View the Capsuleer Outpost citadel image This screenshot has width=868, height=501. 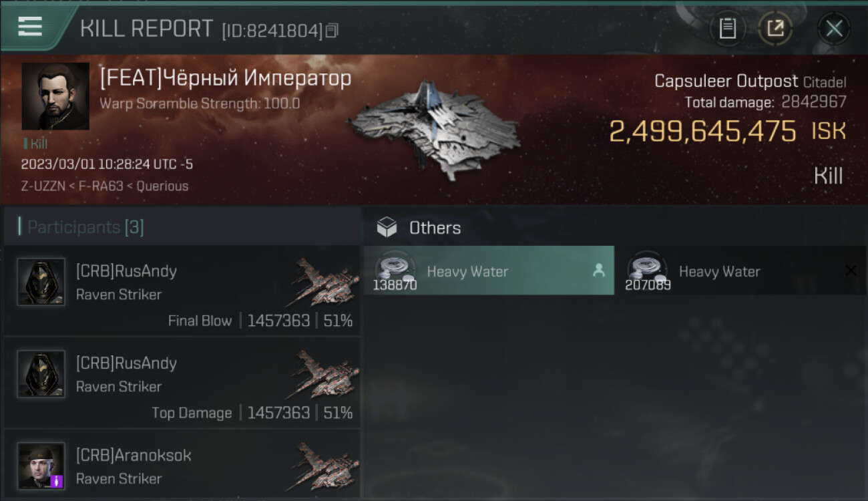coord(434,130)
